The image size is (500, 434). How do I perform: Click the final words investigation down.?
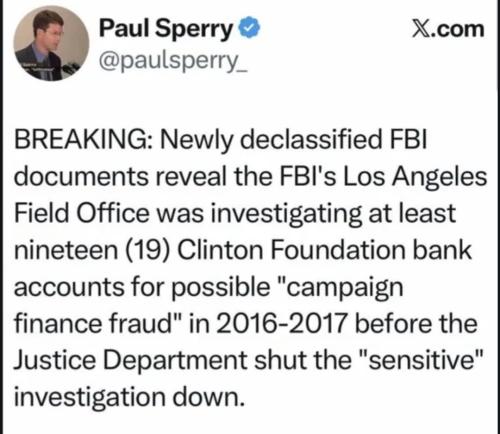127,397
